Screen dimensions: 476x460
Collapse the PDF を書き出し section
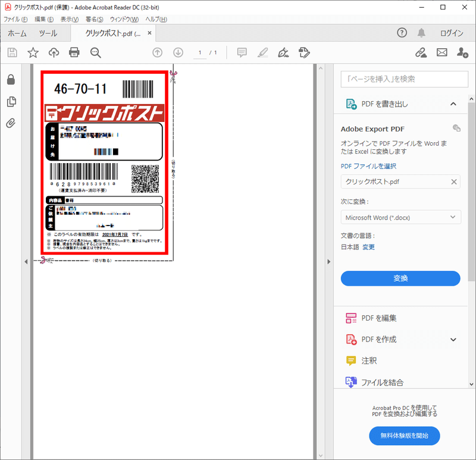coord(453,104)
